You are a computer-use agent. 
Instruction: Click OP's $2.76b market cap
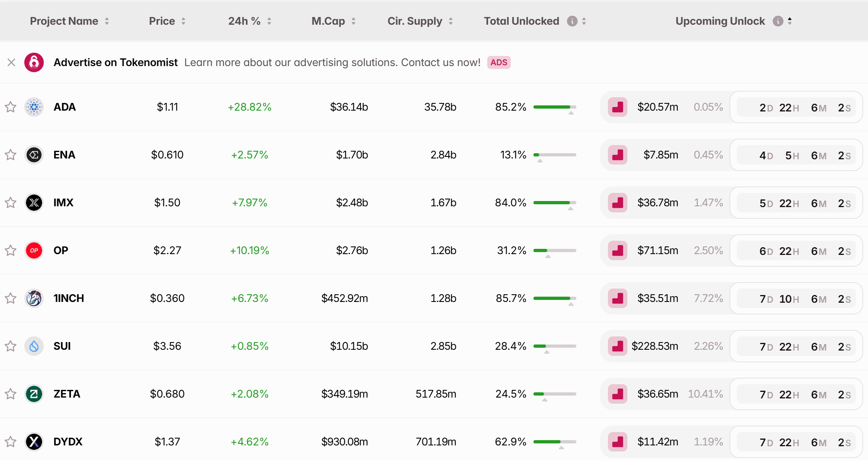[x=352, y=250]
